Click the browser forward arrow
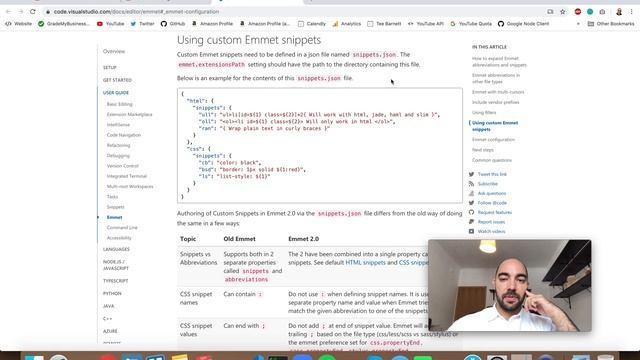The height and width of the screenshot is (360, 640). point(20,12)
